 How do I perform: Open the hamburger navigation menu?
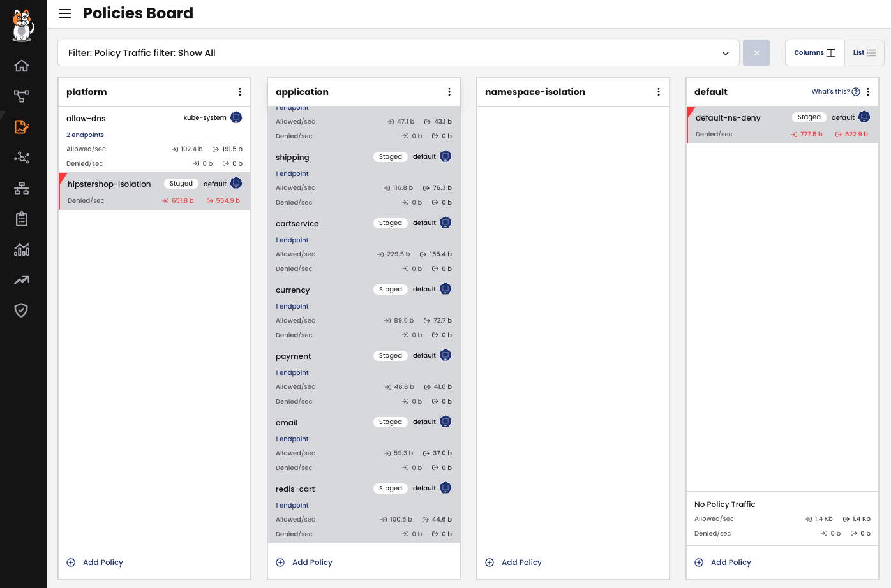(x=65, y=13)
